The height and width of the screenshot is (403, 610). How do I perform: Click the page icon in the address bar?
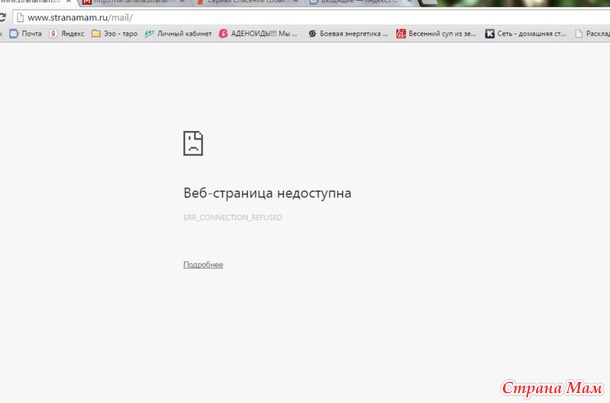(x=20, y=18)
